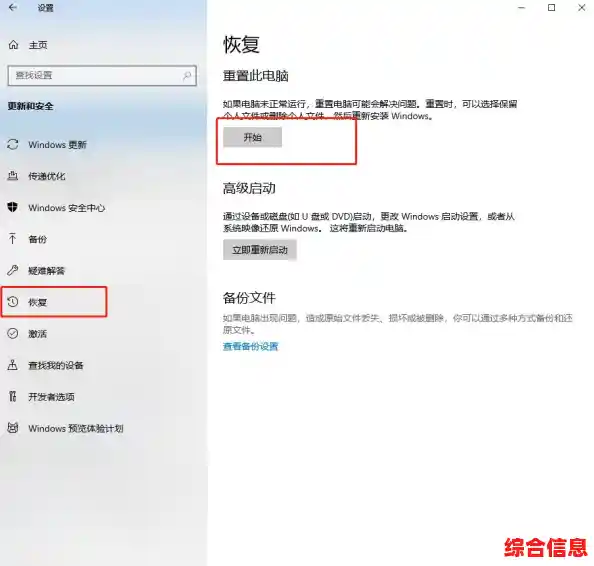Click the 更新和安全 section label

tap(31, 106)
